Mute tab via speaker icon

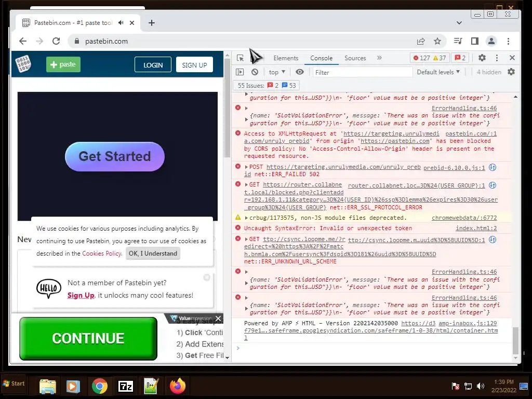click(x=121, y=23)
